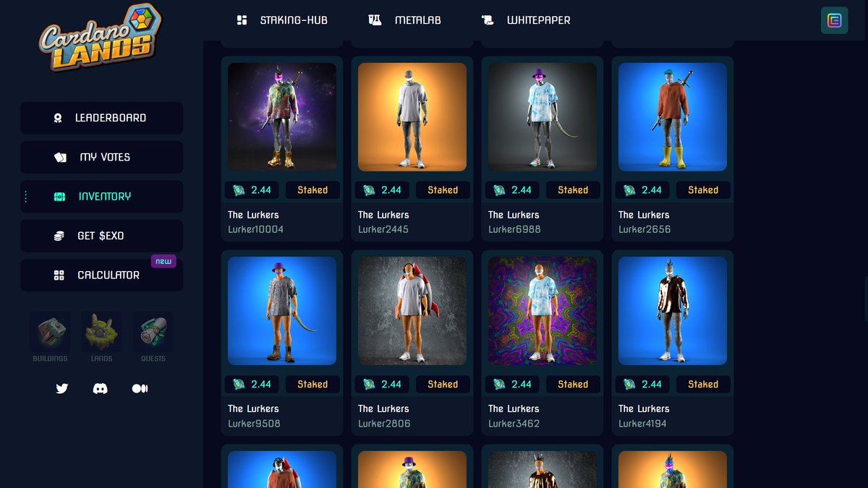The width and height of the screenshot is (868, 488).
Task: Open the Medium social link
Action: (x=140, y=388)
